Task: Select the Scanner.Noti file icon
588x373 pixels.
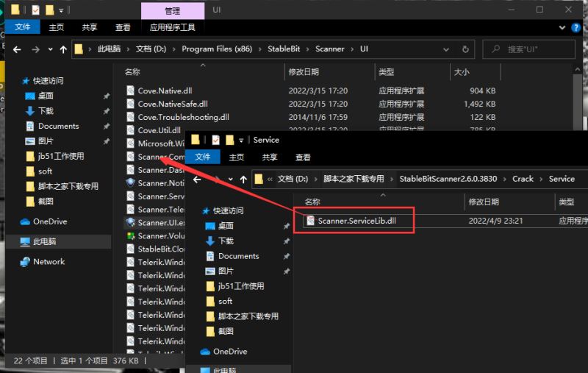Action: tap(130, 182)
